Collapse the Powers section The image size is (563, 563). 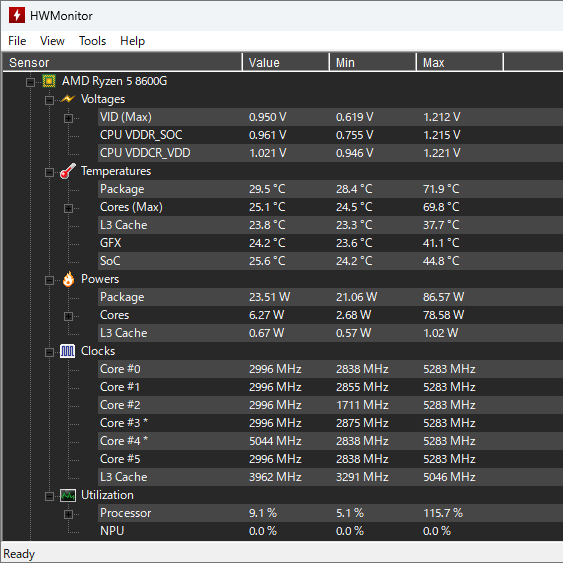[49, 280]
